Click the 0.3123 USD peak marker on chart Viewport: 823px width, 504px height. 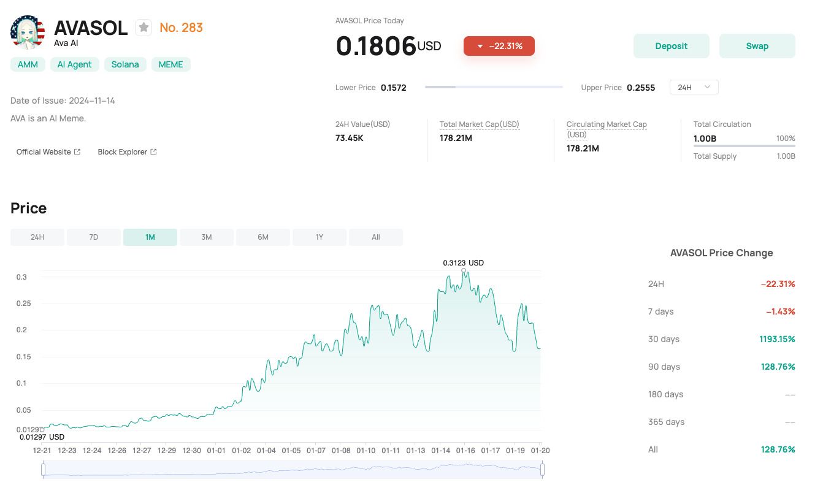click(x=464, y=270)
